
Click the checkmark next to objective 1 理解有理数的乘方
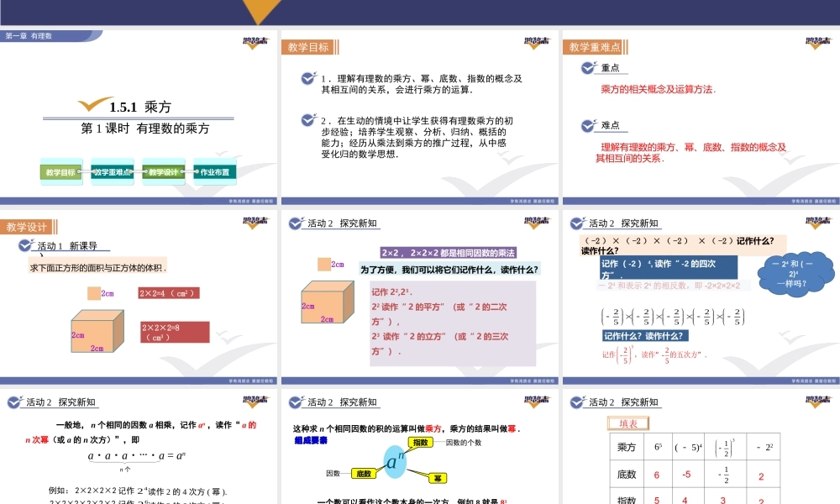click(x=309, y=78)
